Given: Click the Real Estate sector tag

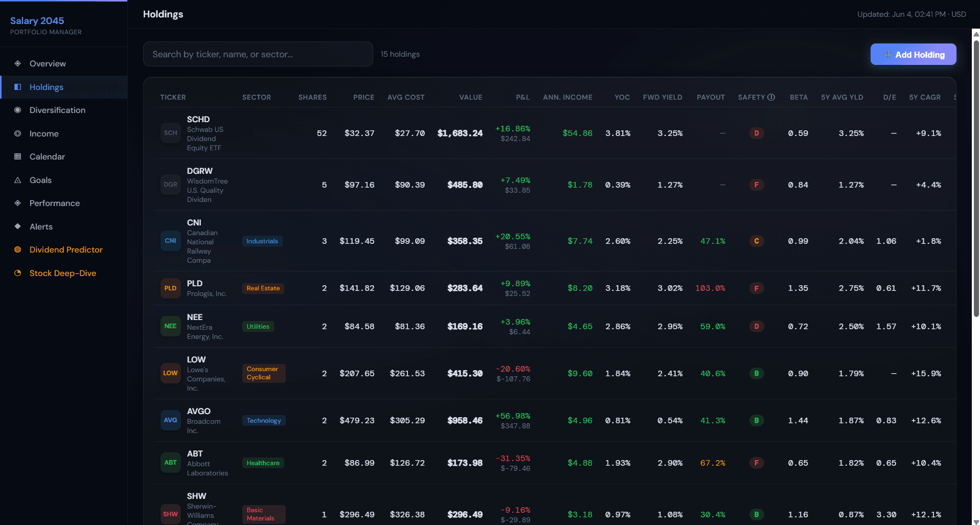Looking at the screenshot, I should [263, 288].
